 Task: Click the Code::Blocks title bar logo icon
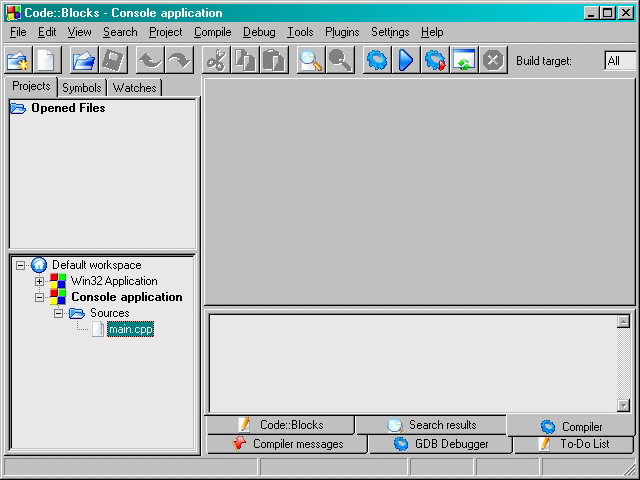click(13, 13)
